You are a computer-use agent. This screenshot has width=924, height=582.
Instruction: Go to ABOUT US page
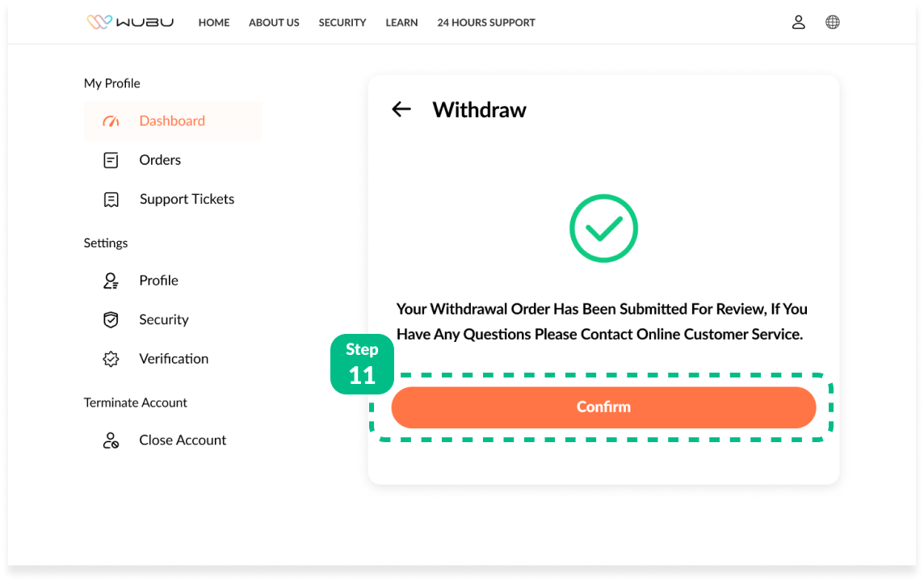pos(274,23)
